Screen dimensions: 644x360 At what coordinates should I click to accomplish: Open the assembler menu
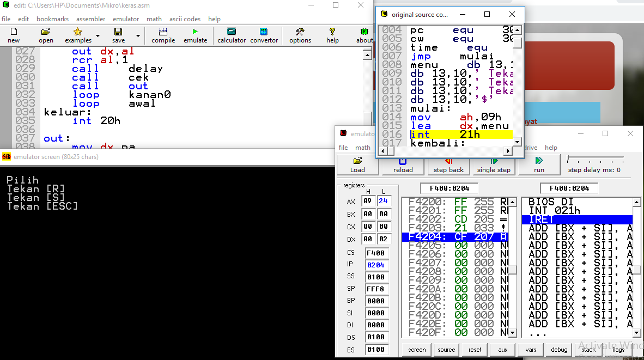[x=90, y=19]
